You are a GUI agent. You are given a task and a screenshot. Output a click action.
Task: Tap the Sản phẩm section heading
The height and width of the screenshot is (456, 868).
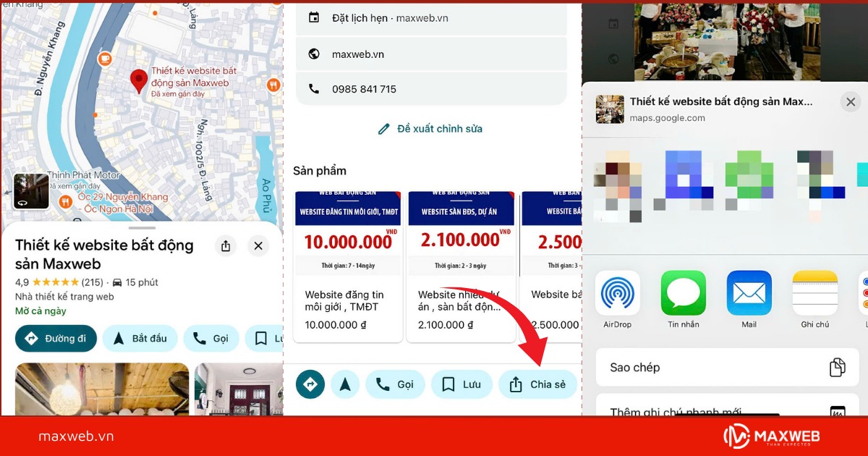pyautogui.click(x=320, y=171)
